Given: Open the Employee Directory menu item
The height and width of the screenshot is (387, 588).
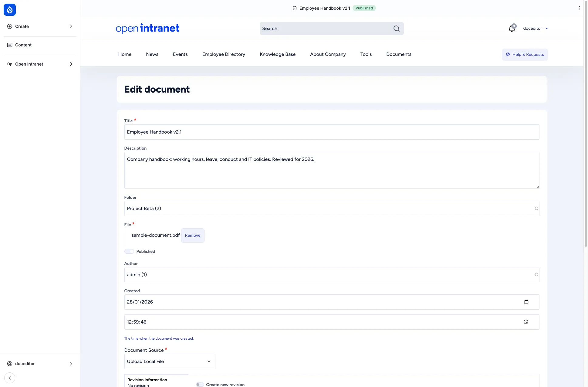Looking at the screenshot, I should click(x=224, y=54).
